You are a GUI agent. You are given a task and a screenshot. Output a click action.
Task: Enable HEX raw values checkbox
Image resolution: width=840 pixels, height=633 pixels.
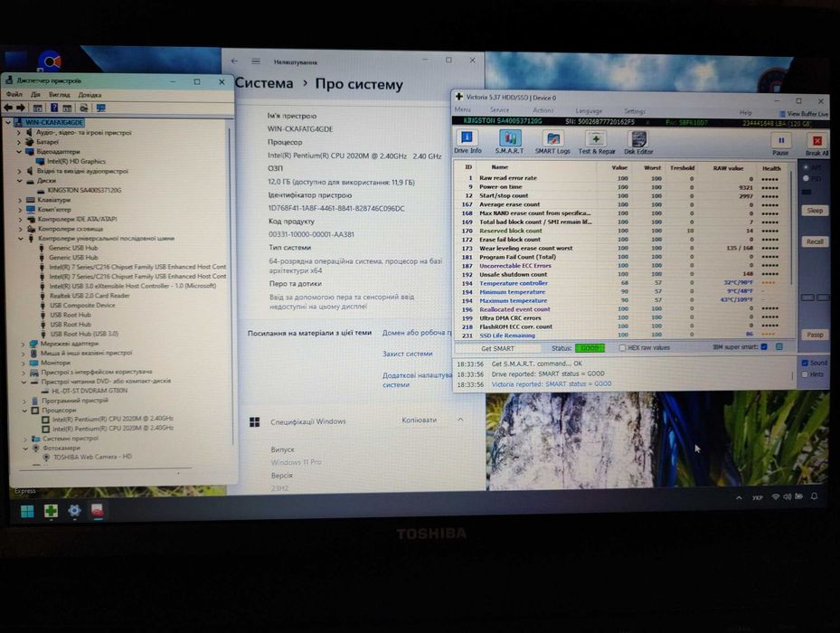pyautogui.click(x=622, y=348)
